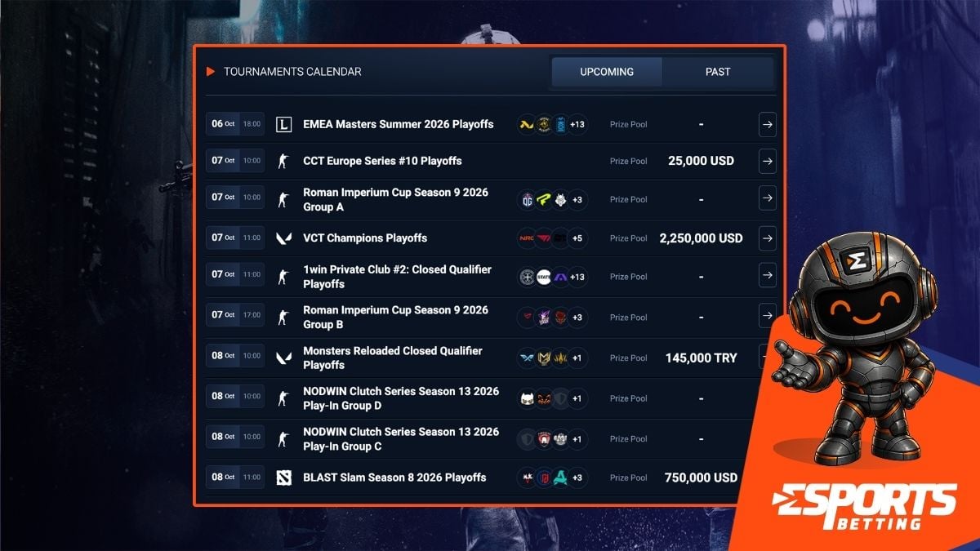The image size is (980, 551).
Task: Switch to the PAST tab
Action: click(718, 72)
